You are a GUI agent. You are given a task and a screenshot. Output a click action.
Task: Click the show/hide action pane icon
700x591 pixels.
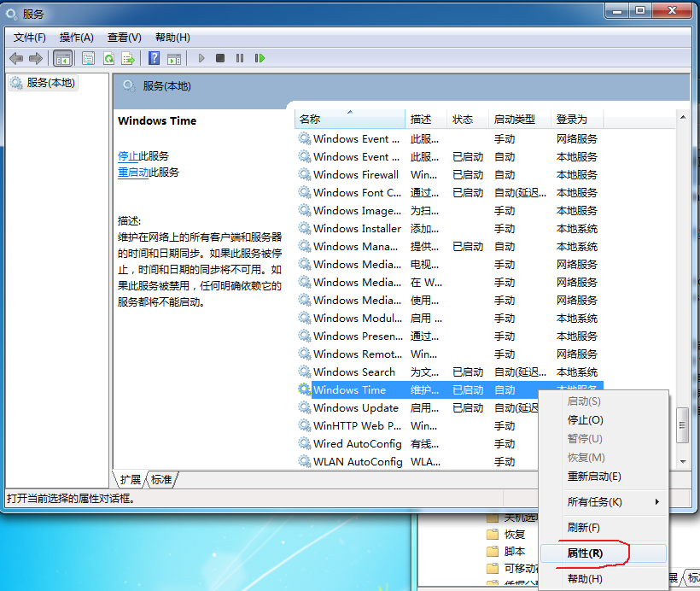pos(174,58)
